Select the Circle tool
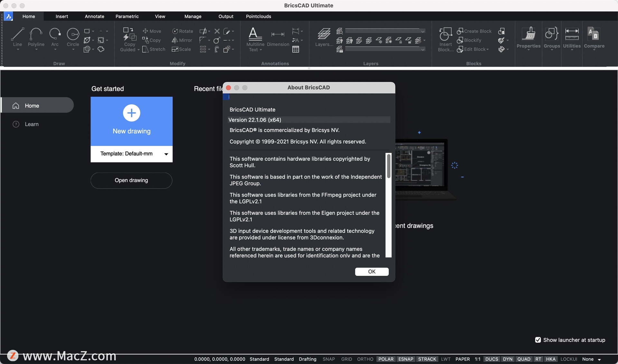 pos(73,37)
